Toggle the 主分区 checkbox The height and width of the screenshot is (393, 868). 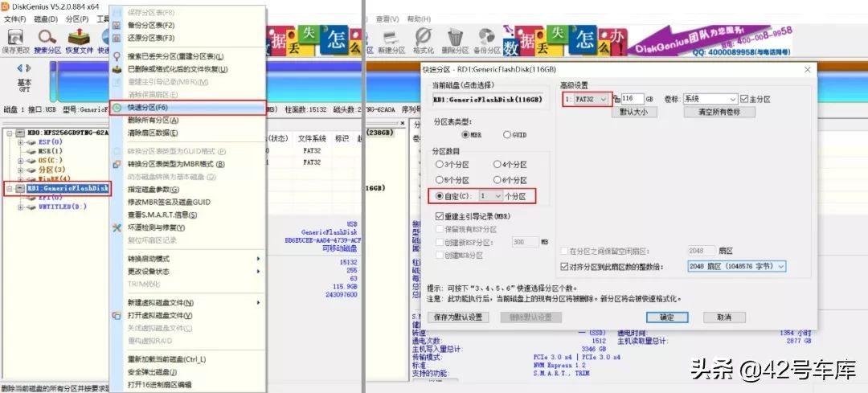744,99
